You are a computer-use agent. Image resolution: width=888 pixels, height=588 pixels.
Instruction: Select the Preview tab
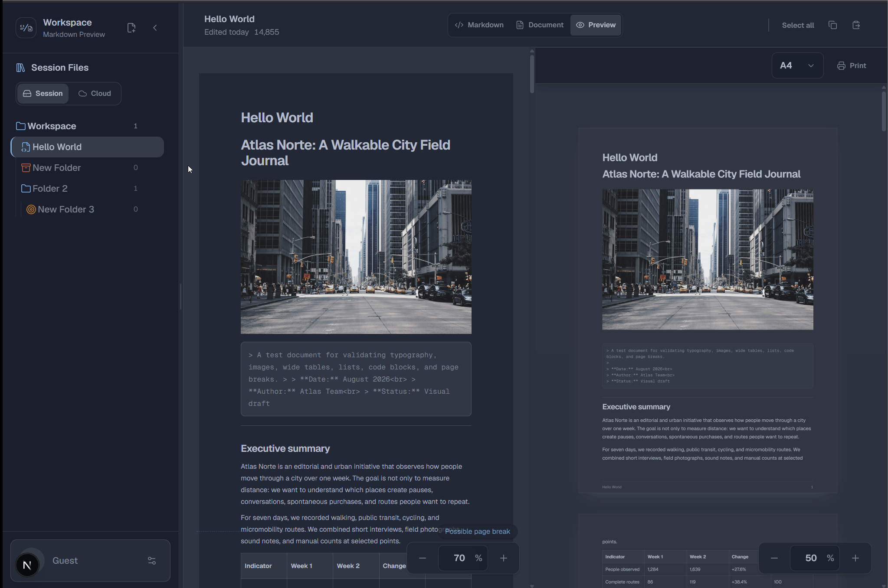point(596,25)
